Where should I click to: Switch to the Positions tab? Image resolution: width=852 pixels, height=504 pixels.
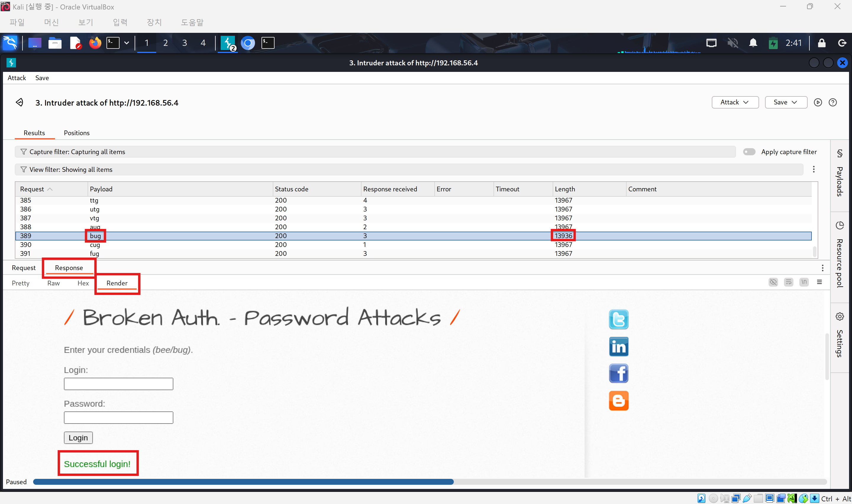(x=76, y=133)
